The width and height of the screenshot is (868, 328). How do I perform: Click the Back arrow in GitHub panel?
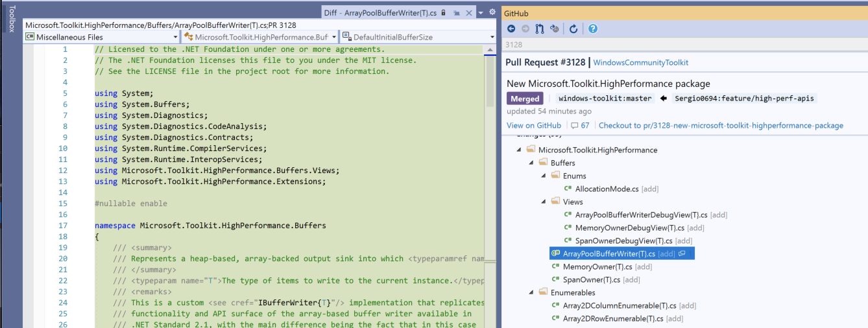tap(511, 29)
